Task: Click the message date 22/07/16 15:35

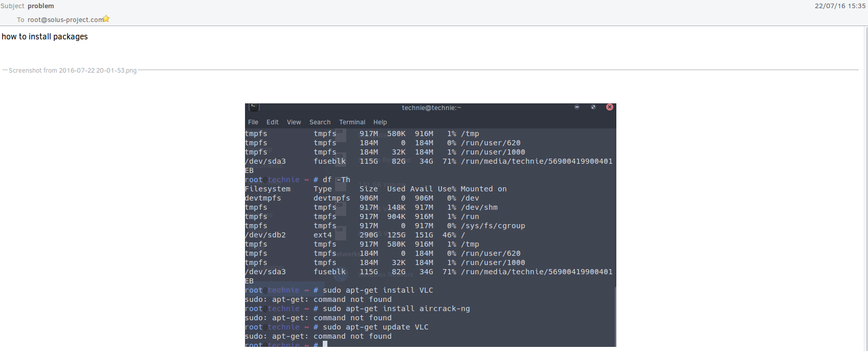Action: pyautogui.click(x=840, y=6)
